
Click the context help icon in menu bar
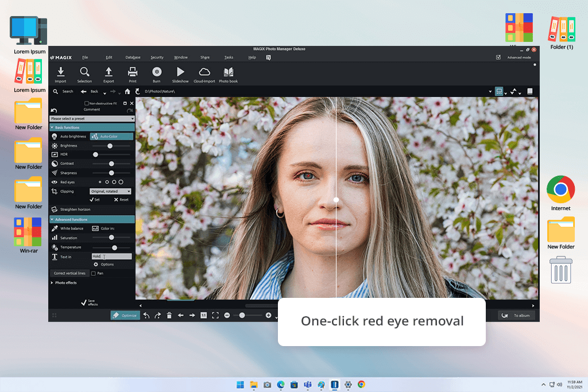pyautogui.click(x=269, y=57)
